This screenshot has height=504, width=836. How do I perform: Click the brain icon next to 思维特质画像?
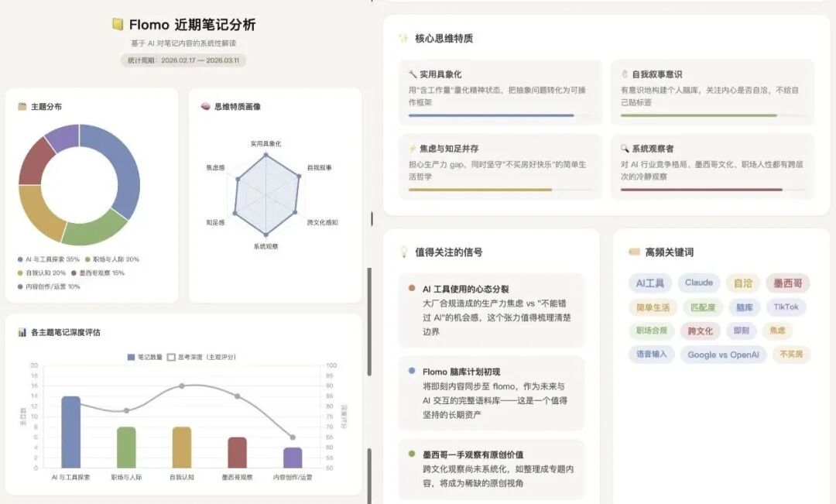pyautogui.click(x=205, y=106)
